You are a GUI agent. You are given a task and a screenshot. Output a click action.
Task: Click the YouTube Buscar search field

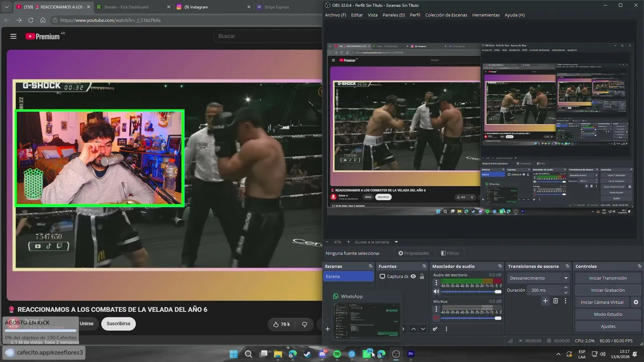click(267, 36)
